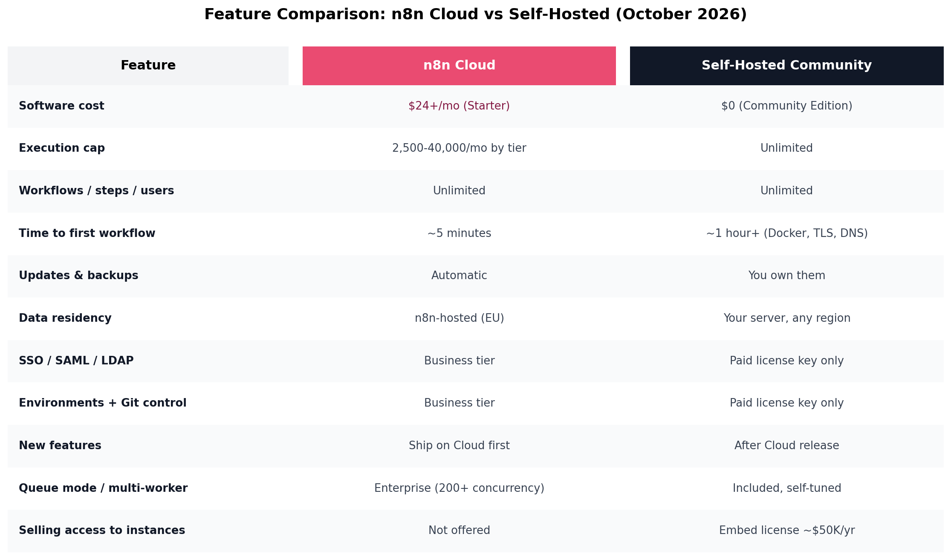Click the '~5 minutes' cell
951x560 pixels.
pos(459,234)
